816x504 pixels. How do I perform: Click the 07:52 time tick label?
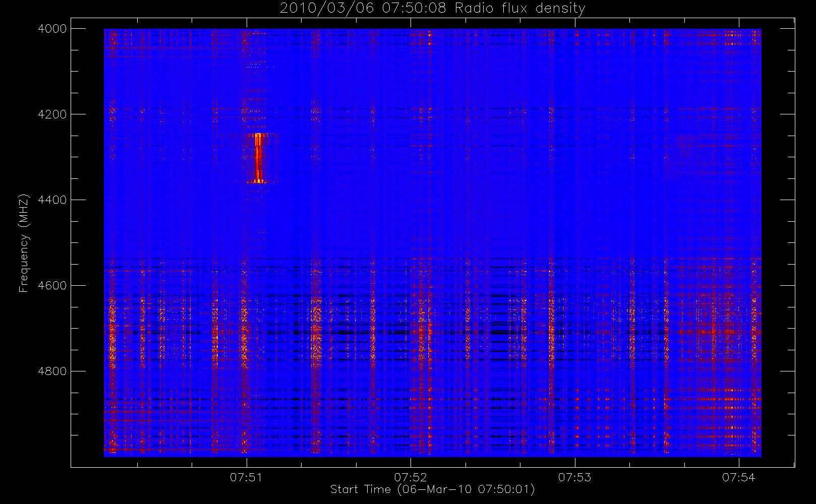(411, 477)
